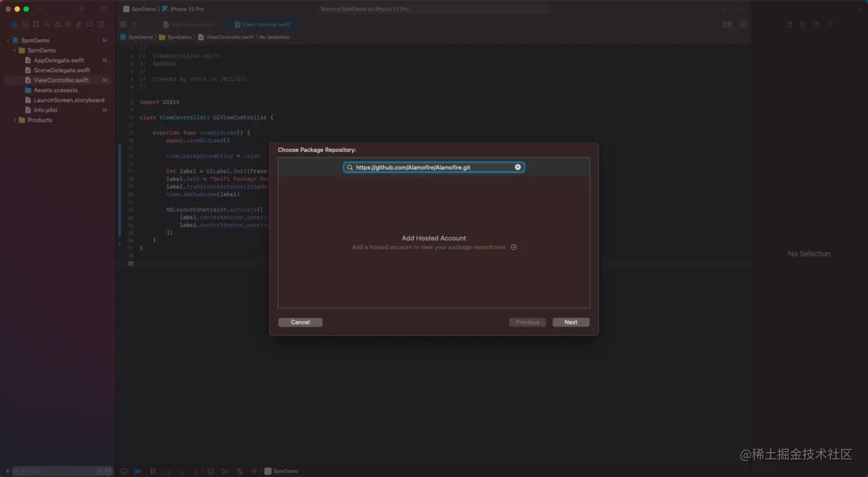868x477 pixels.
Task: Open the Project navigator icon
Action: click(x=14, y=24)
